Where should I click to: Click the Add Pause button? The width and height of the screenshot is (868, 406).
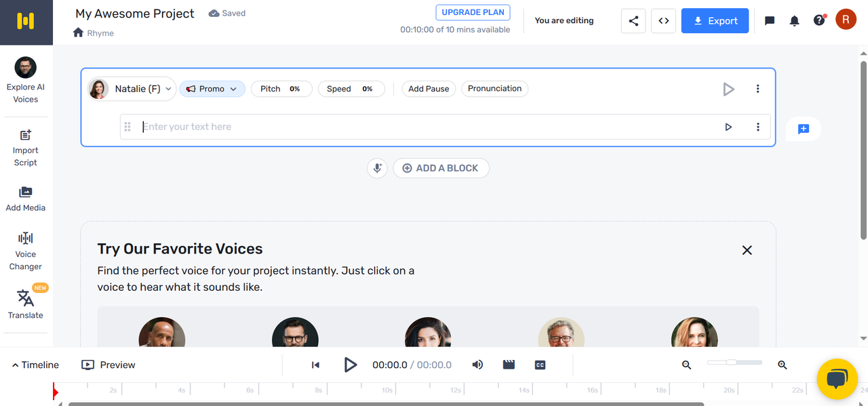pos(429,89)
